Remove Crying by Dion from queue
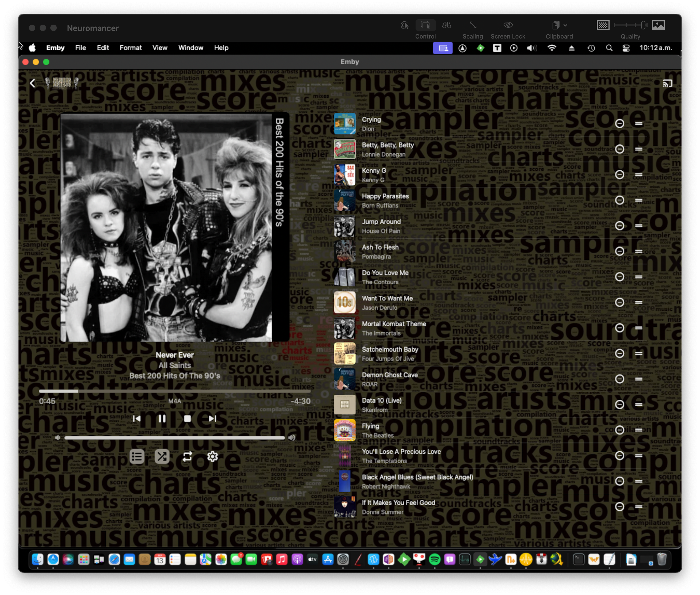The width and height of the screenshot is (700, 595). coord(619,123)
